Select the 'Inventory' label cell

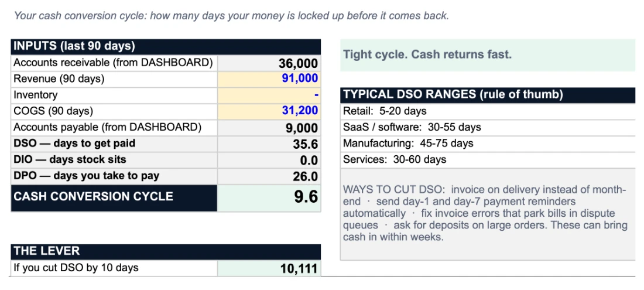coord(114,95)
